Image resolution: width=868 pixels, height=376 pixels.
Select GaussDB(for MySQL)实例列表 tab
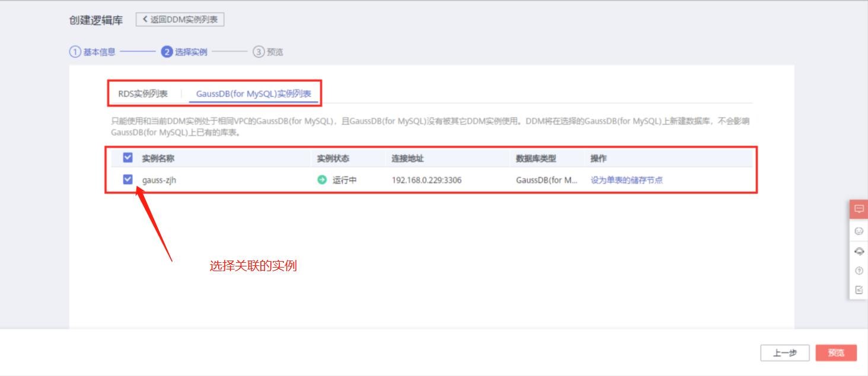pyautogui.click(x=254, y=94)
